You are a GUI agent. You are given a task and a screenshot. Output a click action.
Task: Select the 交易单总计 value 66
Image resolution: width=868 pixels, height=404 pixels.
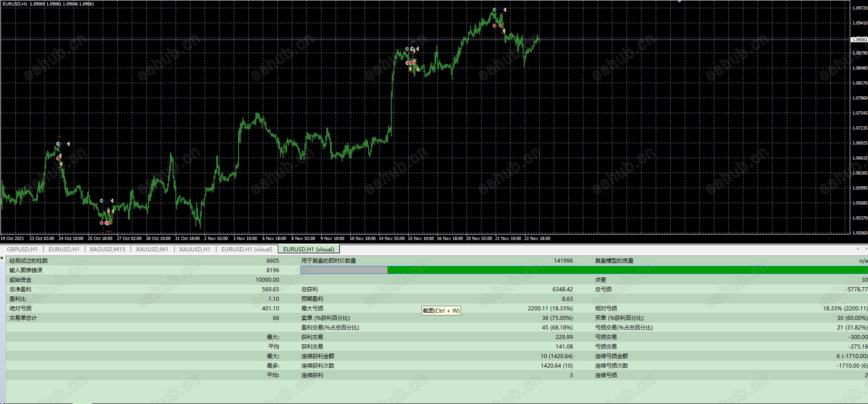click(x=276, y=318)
